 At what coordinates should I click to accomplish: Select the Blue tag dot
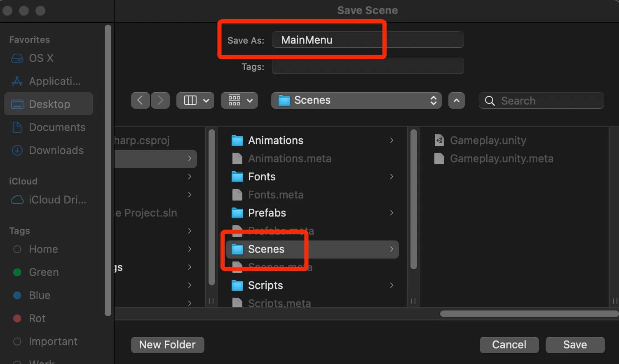click(17, 295)
